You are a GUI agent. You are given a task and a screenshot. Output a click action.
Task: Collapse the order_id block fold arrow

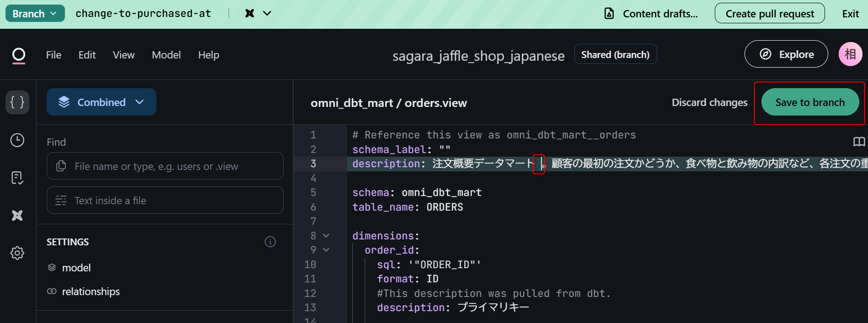(326, 250)
